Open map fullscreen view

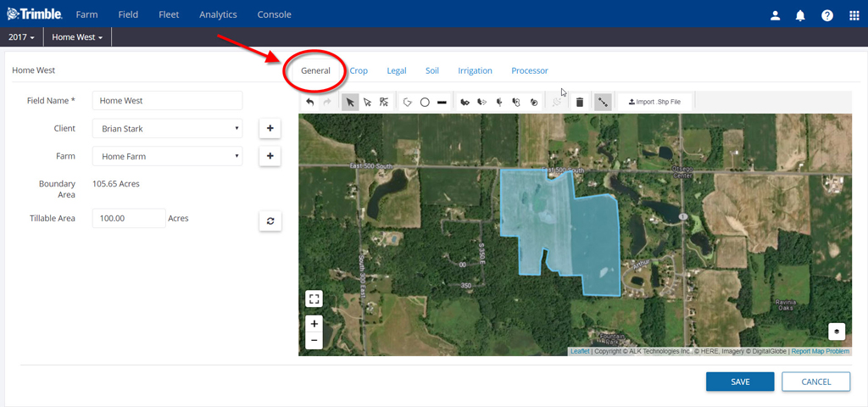(314, 298)
